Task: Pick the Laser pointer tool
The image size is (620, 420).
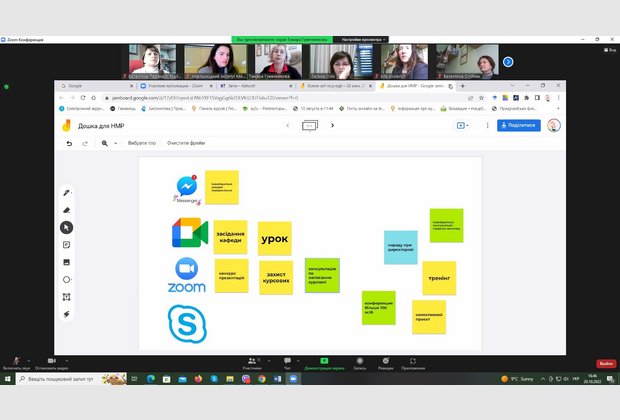Action: click(67, 314)
